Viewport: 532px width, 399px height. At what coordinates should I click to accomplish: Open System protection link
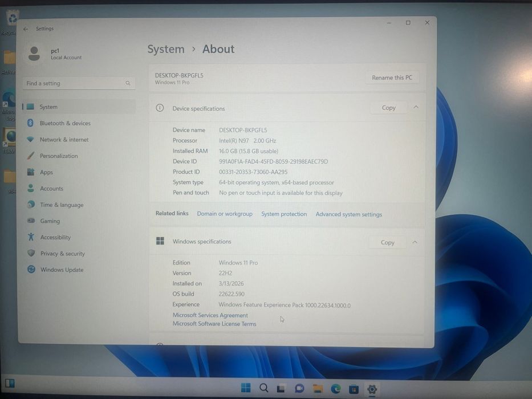(284, 214)
